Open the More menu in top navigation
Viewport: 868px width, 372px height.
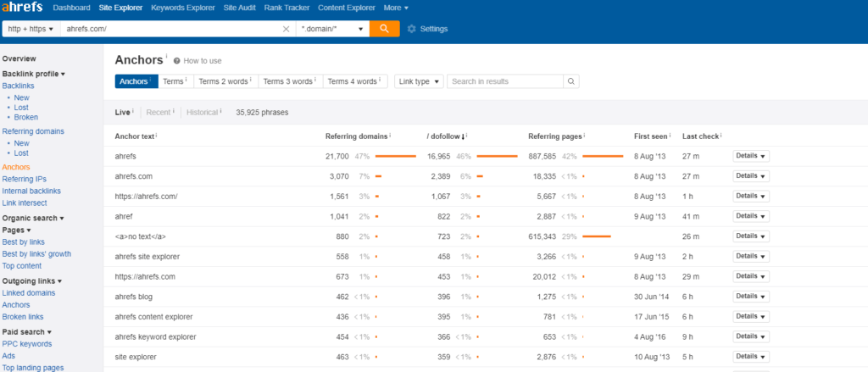tap(396, 8)
